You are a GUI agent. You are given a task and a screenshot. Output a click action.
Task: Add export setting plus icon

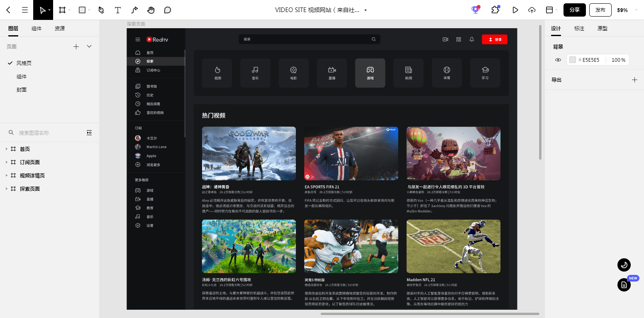[x=634, y=80]
